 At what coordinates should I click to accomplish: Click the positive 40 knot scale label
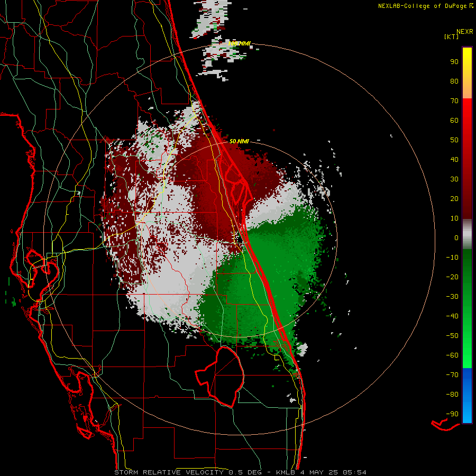pyautogui.click(x=454, y=160)
